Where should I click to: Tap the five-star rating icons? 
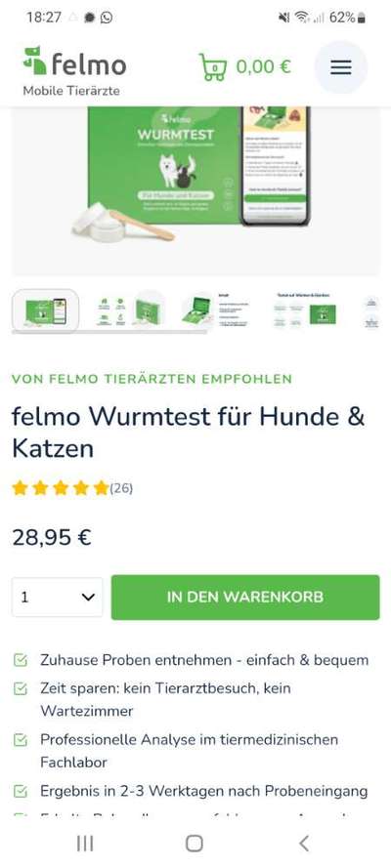click(61, 488)
